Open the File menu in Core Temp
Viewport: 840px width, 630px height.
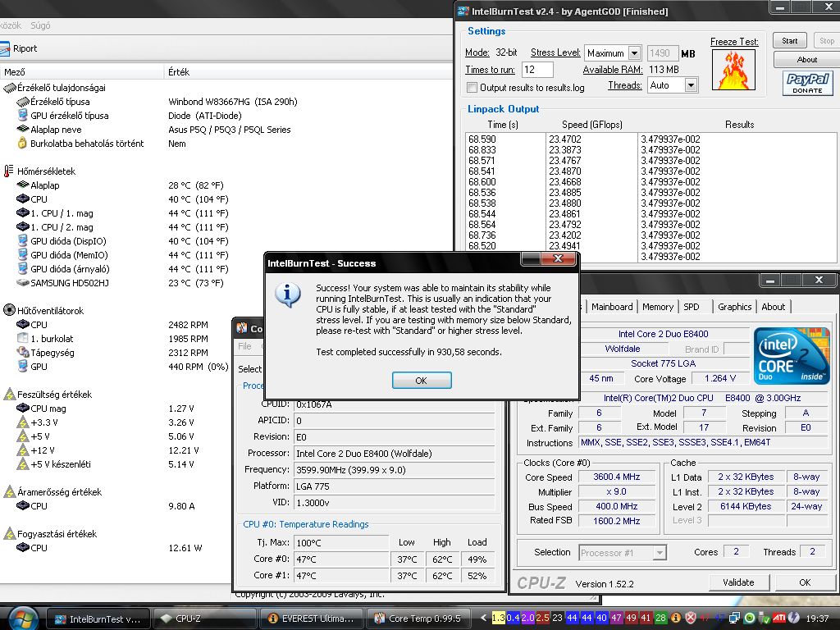coord(244,346)
